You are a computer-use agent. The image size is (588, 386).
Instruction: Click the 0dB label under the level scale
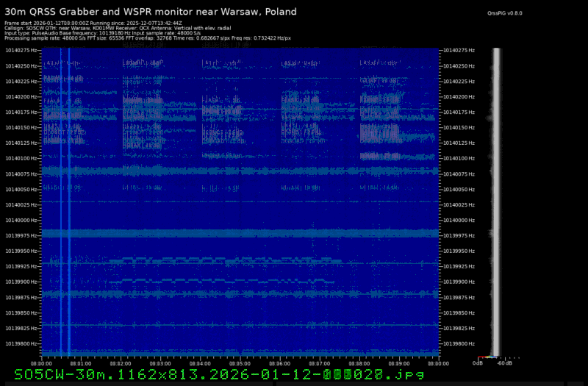477,363
